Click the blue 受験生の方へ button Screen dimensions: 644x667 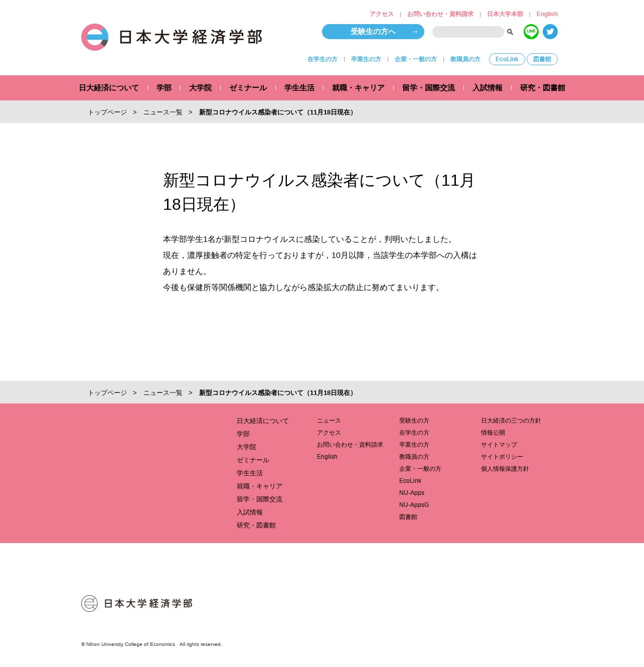coord(373,32)
